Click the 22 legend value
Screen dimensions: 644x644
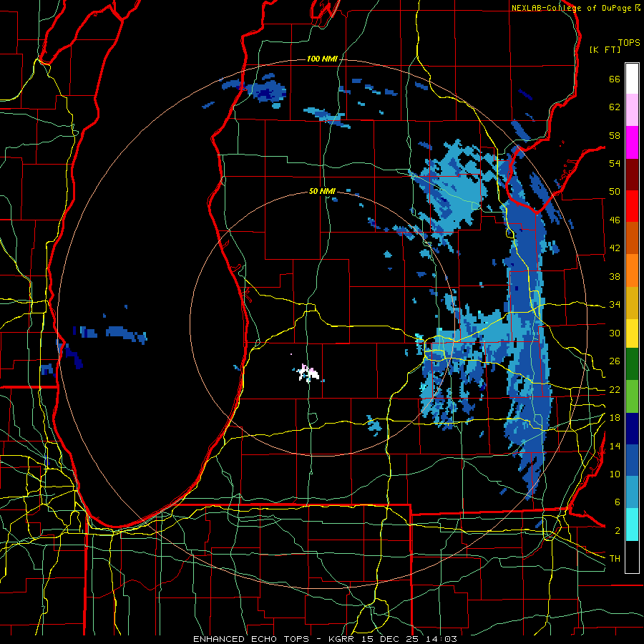(x=615, y=389)
